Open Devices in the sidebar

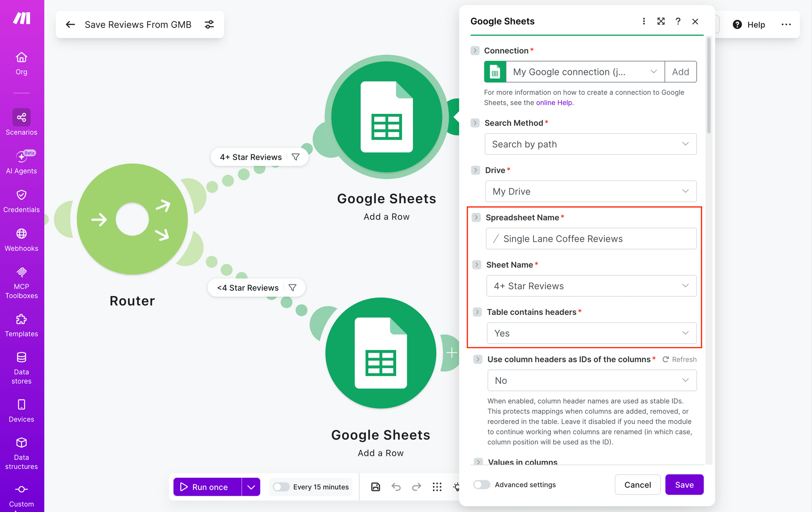22,411
